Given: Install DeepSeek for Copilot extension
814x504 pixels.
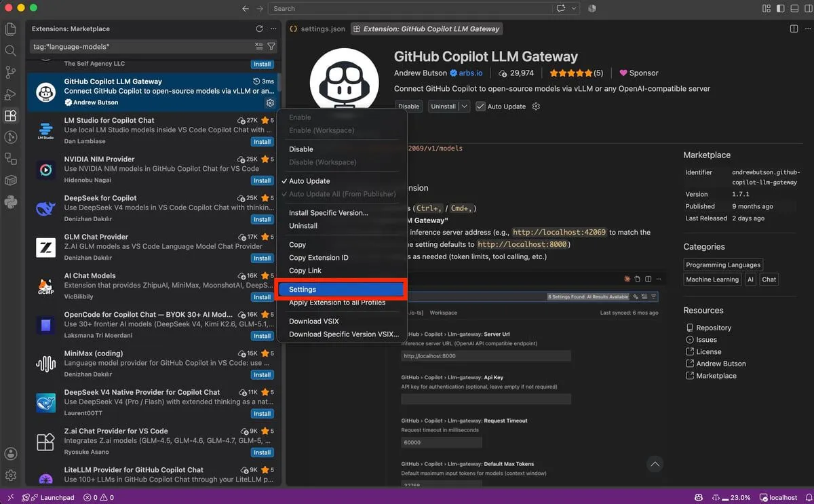Looking at the screenshot, I should tap(263, 219).
